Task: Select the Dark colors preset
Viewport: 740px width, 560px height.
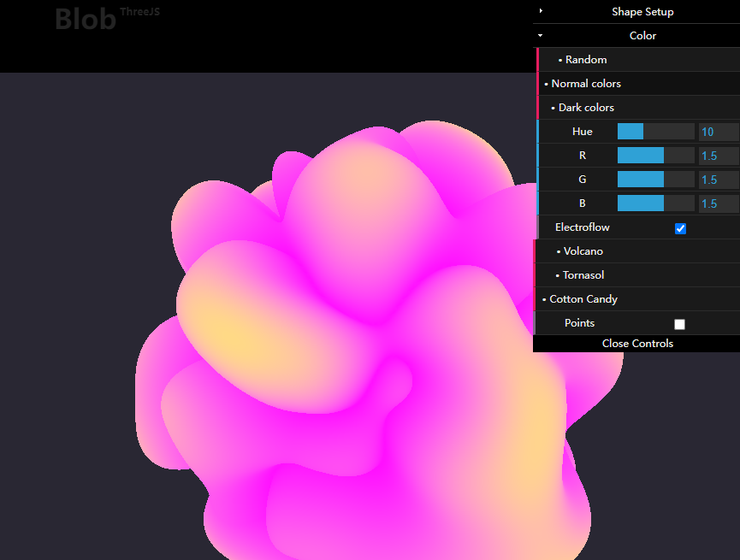Action: click(585, 108)
